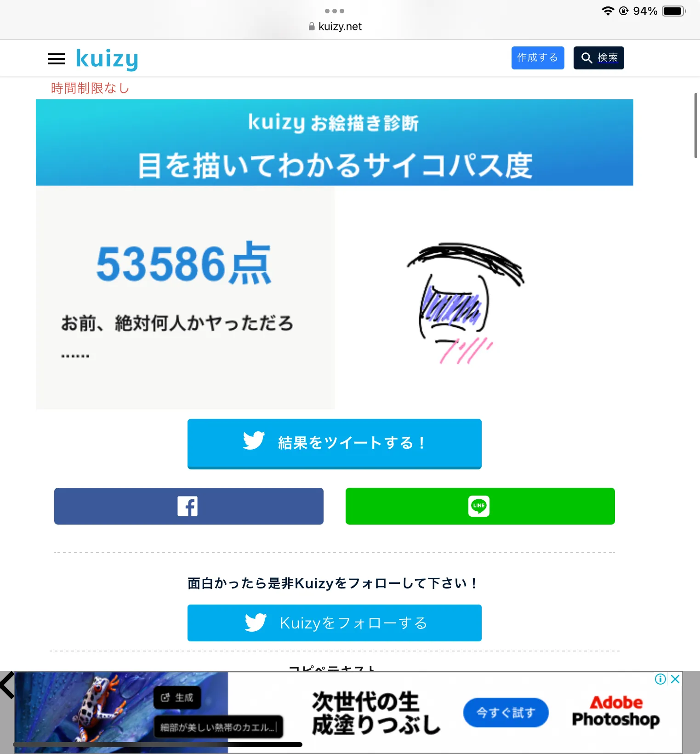This screenshot has width=700, height=754.
Task: Open the hamburger menu icon
Action: point(57,59)
